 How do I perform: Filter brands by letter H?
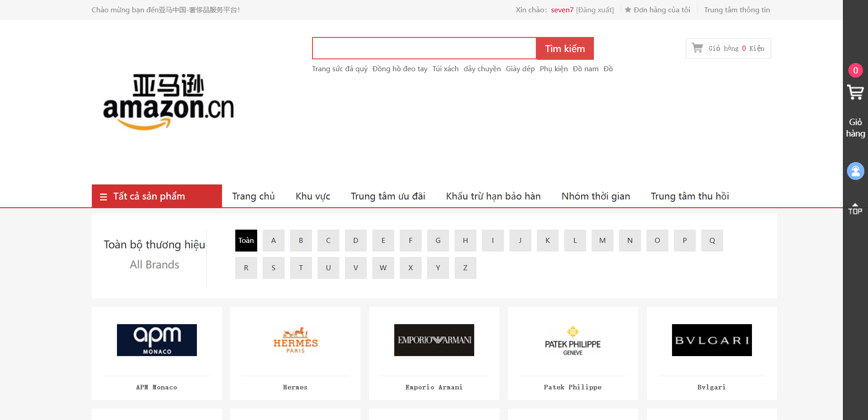click(466, 241)
